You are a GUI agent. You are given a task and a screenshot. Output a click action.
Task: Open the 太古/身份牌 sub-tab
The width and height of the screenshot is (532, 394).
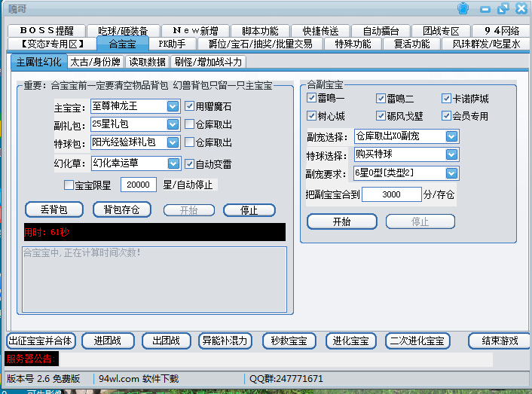click(96, 62)
